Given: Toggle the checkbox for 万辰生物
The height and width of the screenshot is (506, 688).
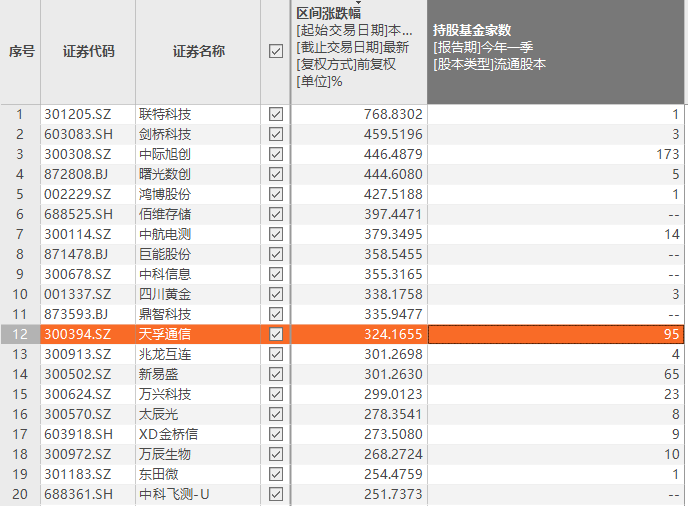Looking at the screenshot, I should (x=276, y=454).
